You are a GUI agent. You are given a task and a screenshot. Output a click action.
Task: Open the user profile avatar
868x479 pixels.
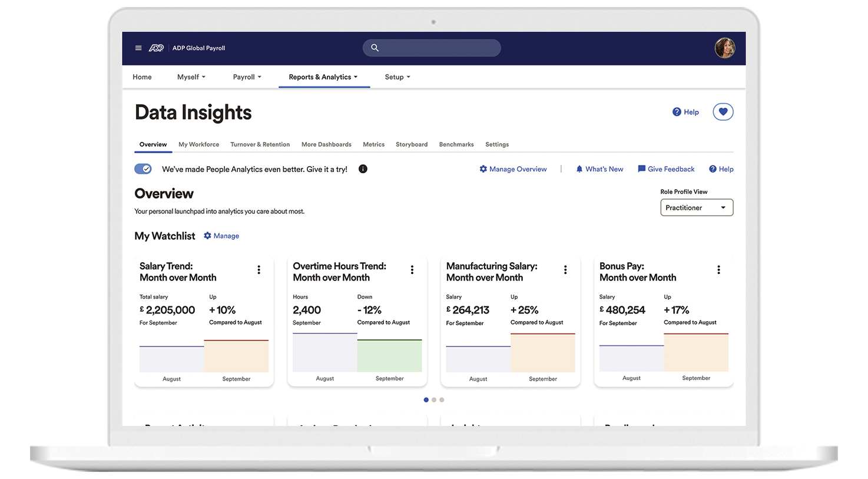pyautogui.click(x=724, y=48)
